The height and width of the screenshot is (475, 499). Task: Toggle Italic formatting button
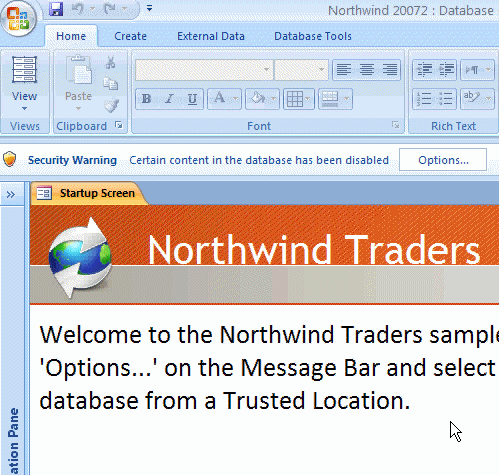[169, 99]
